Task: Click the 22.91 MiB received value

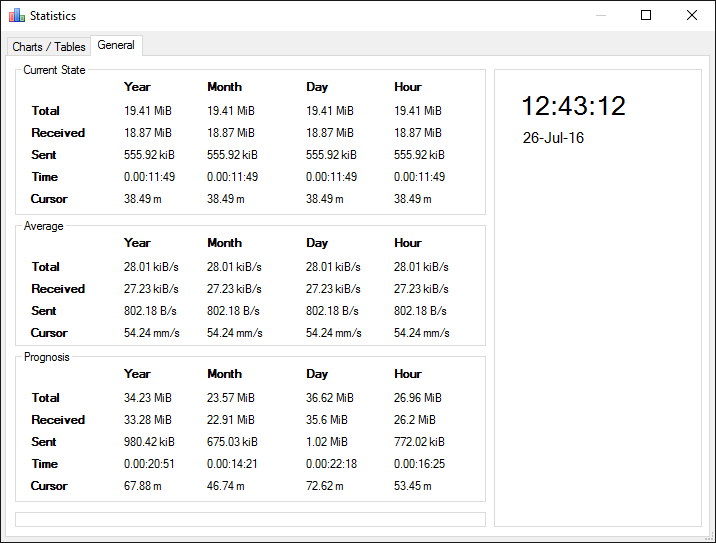Action: tap(231, 420)
